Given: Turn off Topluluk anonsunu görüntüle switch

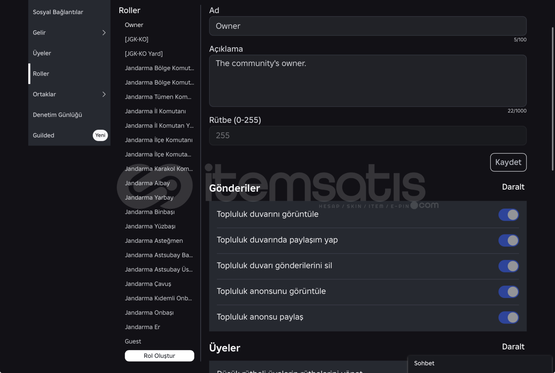Looking at the screenshot, I should (x=509, y=292).
